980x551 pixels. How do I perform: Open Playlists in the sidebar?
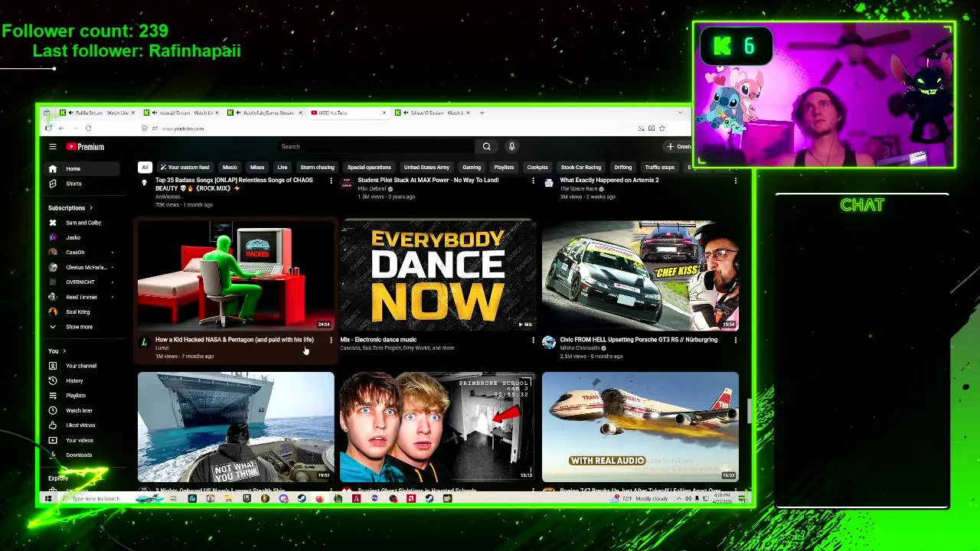(x=83, y=396)
